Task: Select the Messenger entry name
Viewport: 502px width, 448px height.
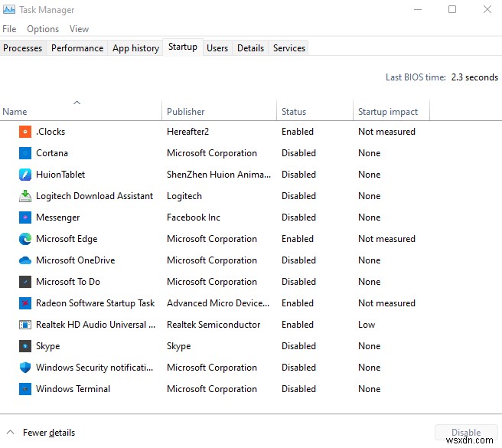Action: [x=57, y=217]
